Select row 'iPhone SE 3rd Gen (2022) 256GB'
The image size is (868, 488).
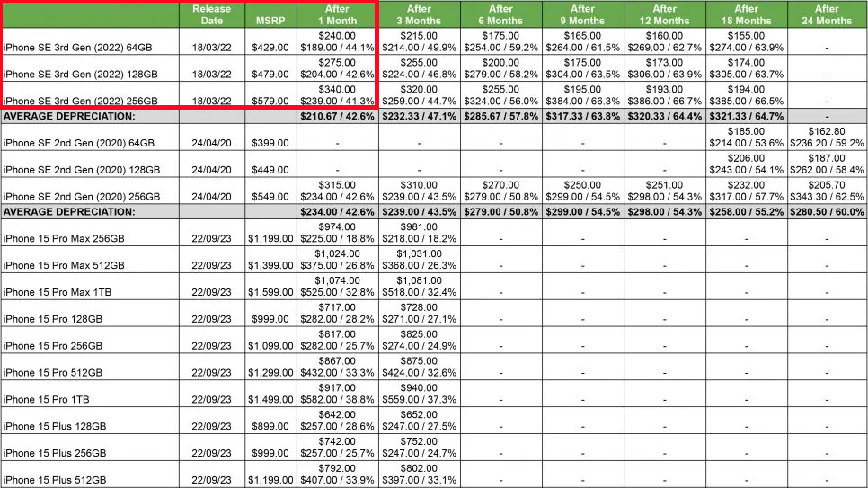coord(434,95)
